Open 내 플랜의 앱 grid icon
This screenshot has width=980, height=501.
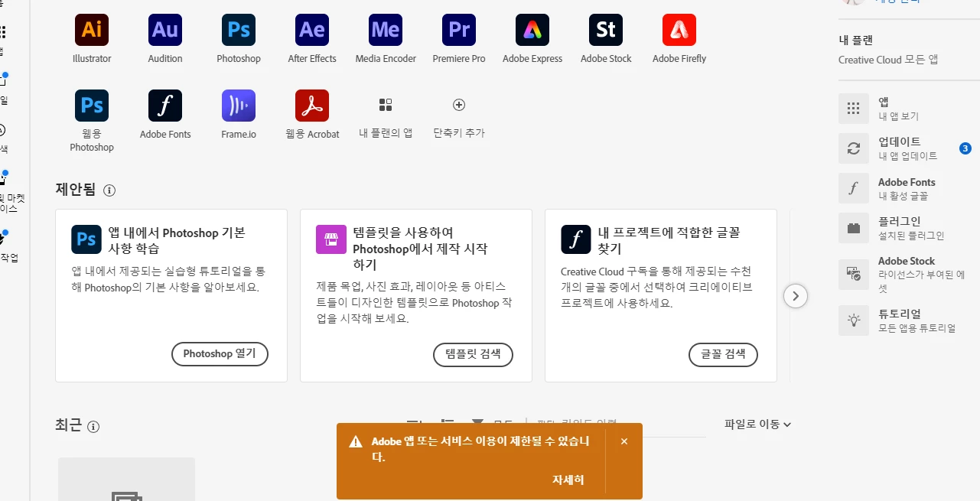tap(386, 105)
